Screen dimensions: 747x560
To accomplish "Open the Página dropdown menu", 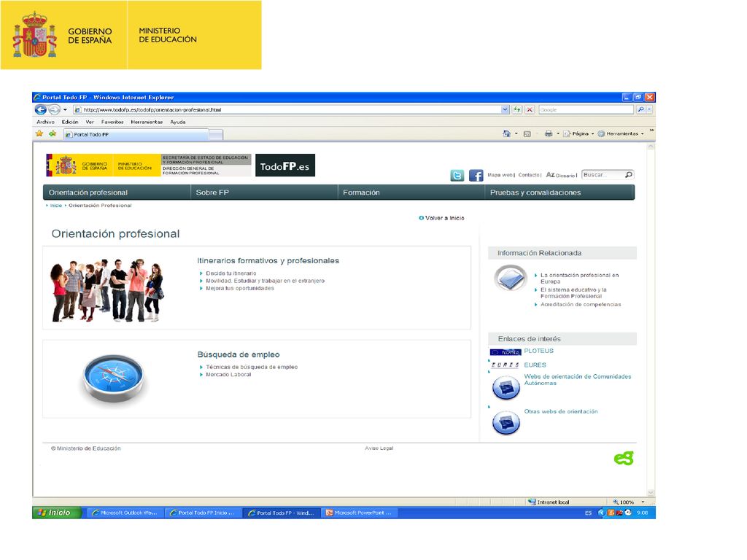I will pos(578,134).
